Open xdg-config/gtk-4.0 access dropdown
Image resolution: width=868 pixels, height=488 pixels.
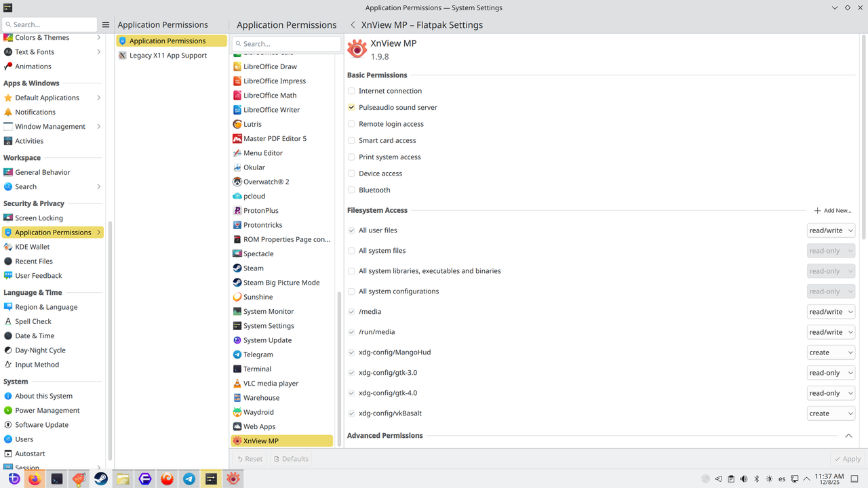coord(831,393)
